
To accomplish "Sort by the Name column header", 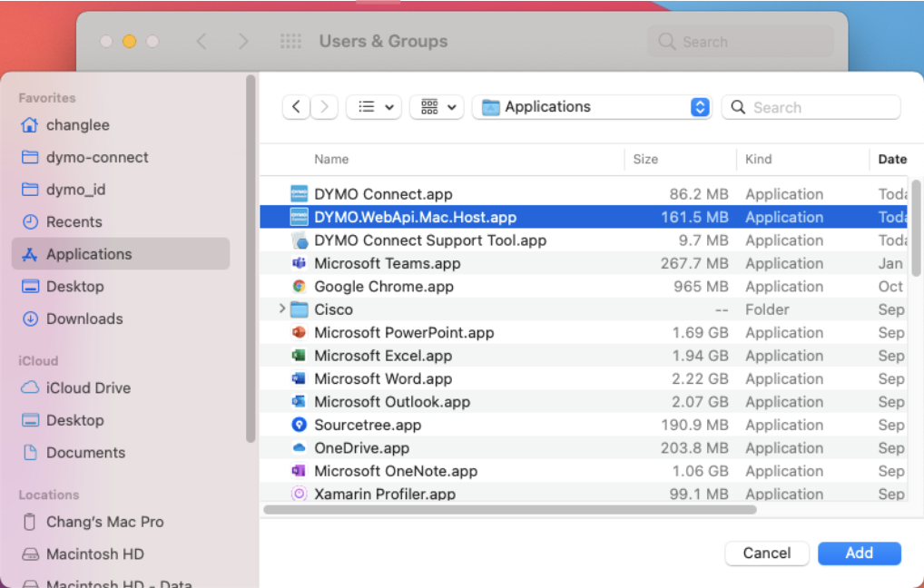I will click(331, 159).
